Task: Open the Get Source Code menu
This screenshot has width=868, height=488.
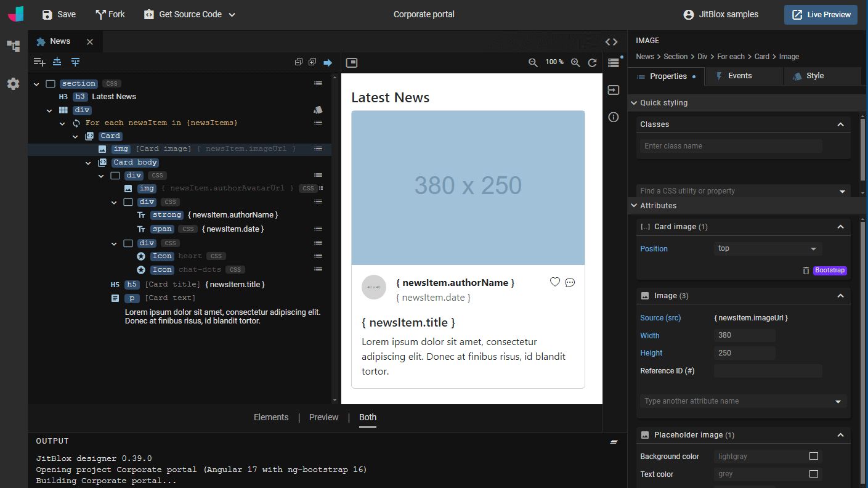Action: point(185,14)
